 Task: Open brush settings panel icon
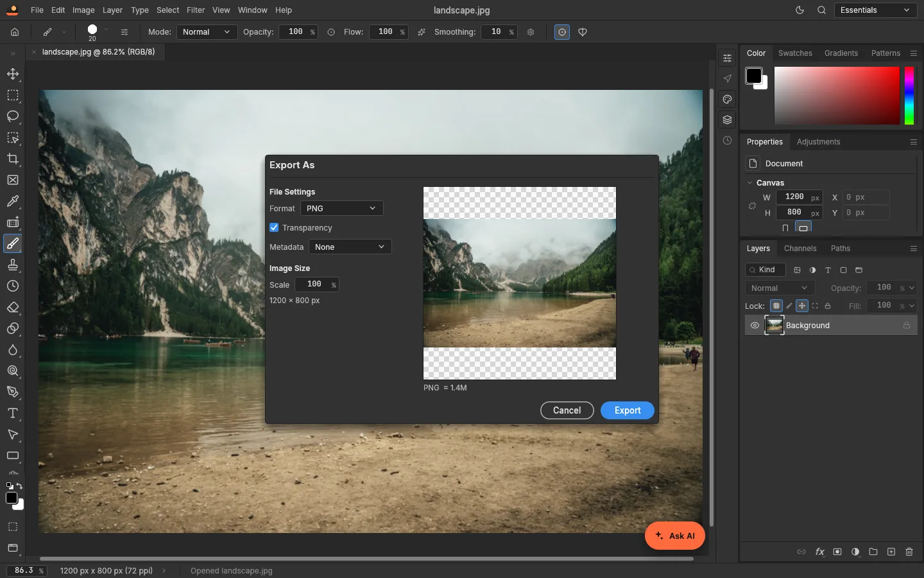point(124,31)
